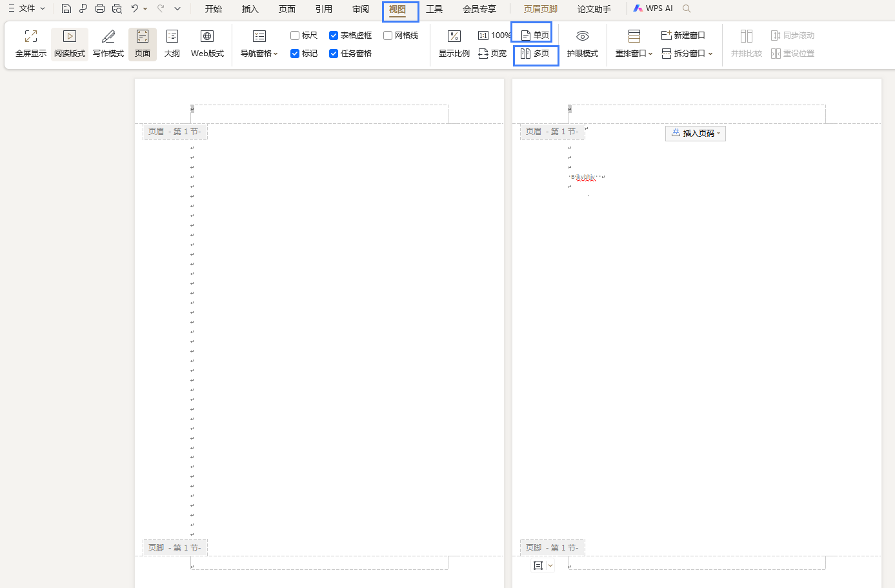Viewport: 895px width, 588px height.
Task: Click 同步滚动 sync scroll
Action: click(x=792, y=35)
